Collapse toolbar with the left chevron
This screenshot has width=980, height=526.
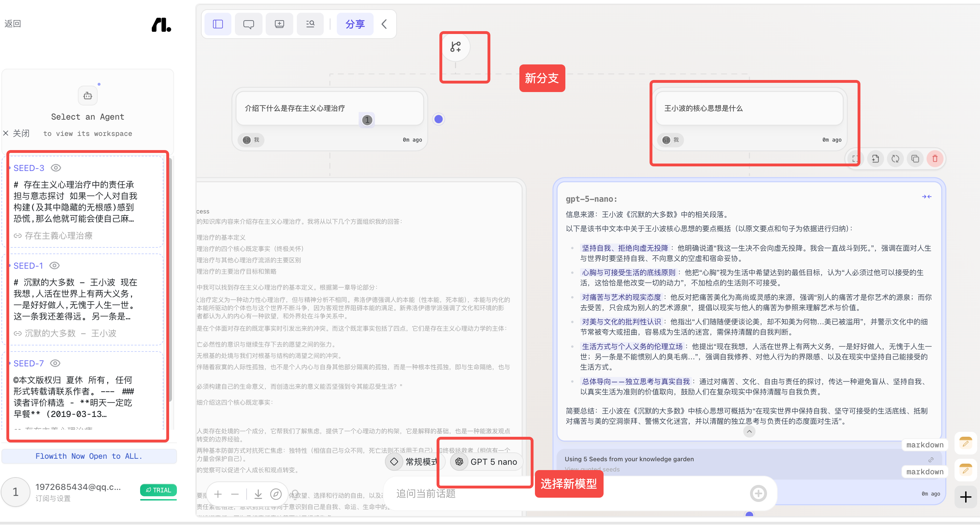[x=384, y=24]
